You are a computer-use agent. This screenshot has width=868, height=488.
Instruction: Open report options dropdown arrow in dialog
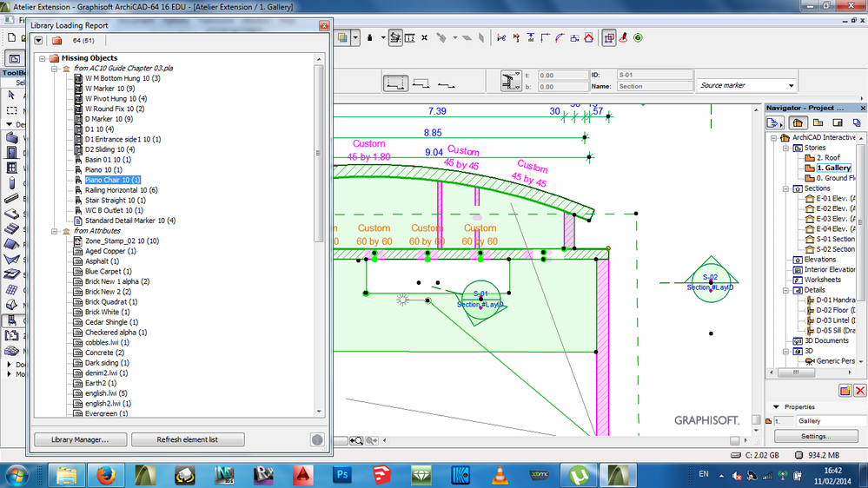pyautogui.click(x=38, y=40)
